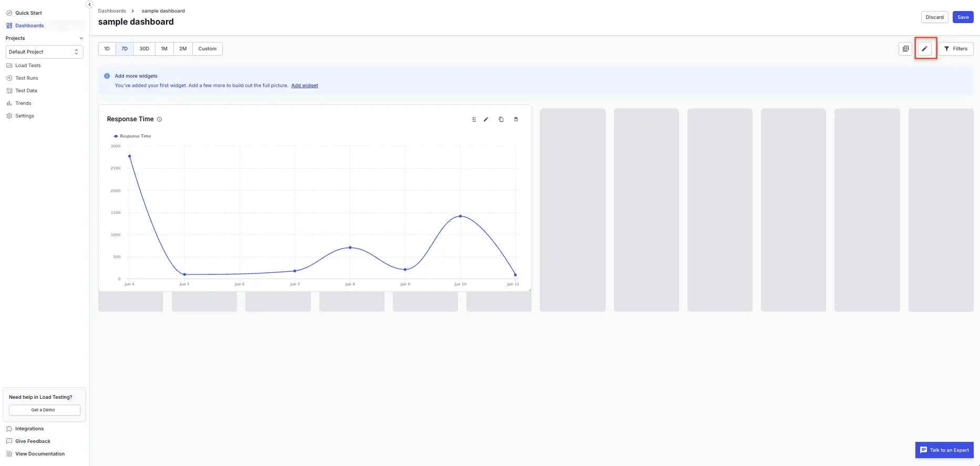
Task: Collapse the Projects section chevron
Action: click(81, 38)
